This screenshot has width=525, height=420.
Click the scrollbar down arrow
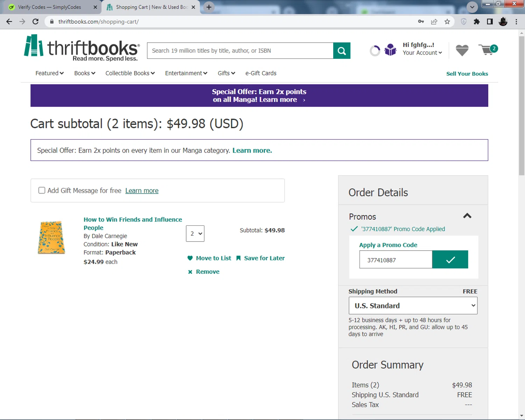coord(521,415)
